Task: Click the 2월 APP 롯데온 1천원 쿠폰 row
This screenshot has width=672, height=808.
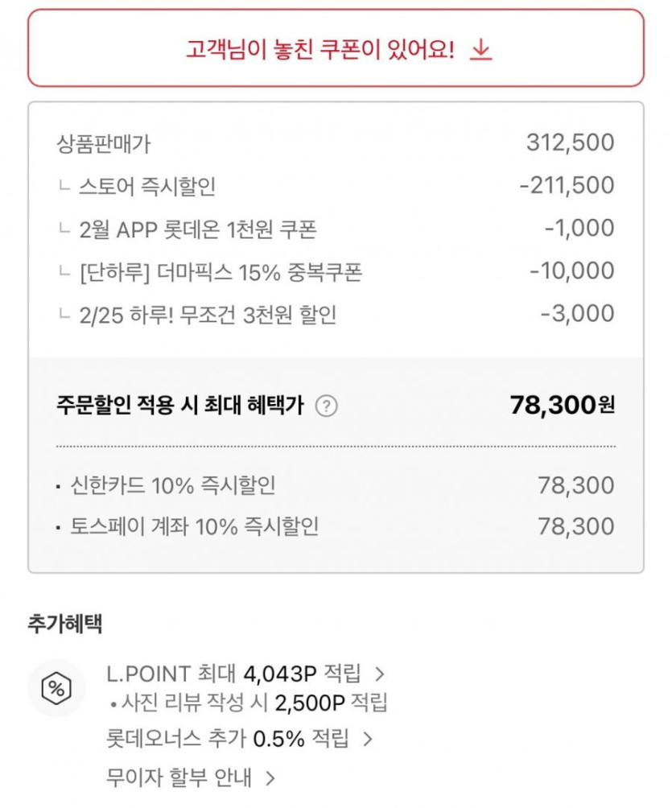Action: [197, 229]
